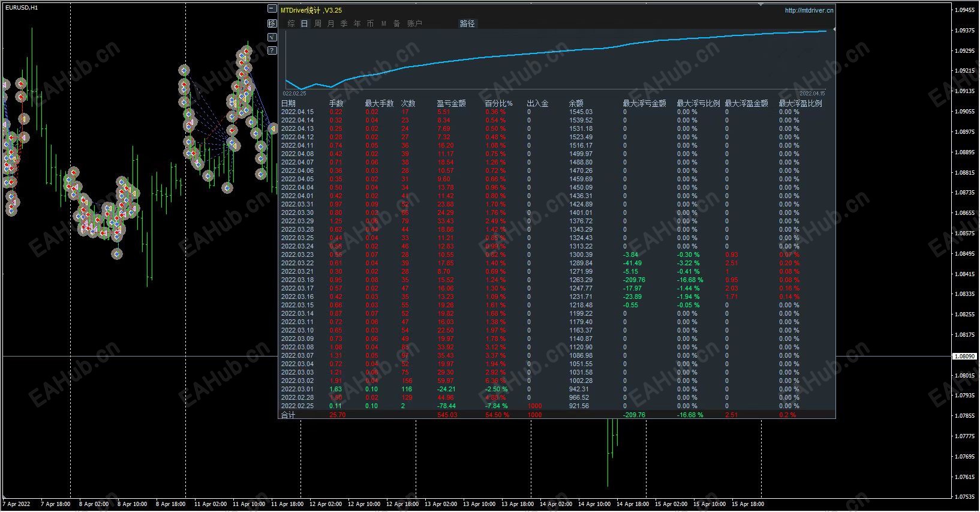Click the 次数 column header
This screenshot has height=512, width=980.
[x=408, y=103]
